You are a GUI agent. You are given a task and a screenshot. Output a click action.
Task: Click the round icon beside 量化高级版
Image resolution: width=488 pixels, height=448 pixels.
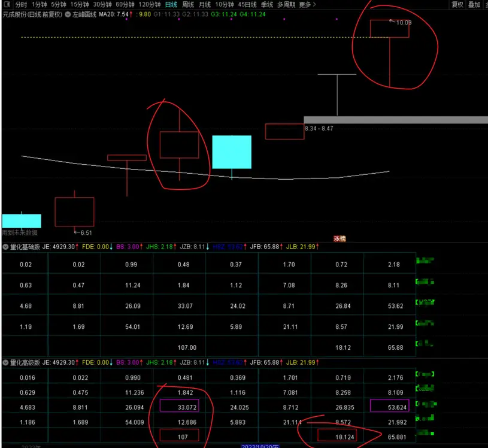pos(5,362)
